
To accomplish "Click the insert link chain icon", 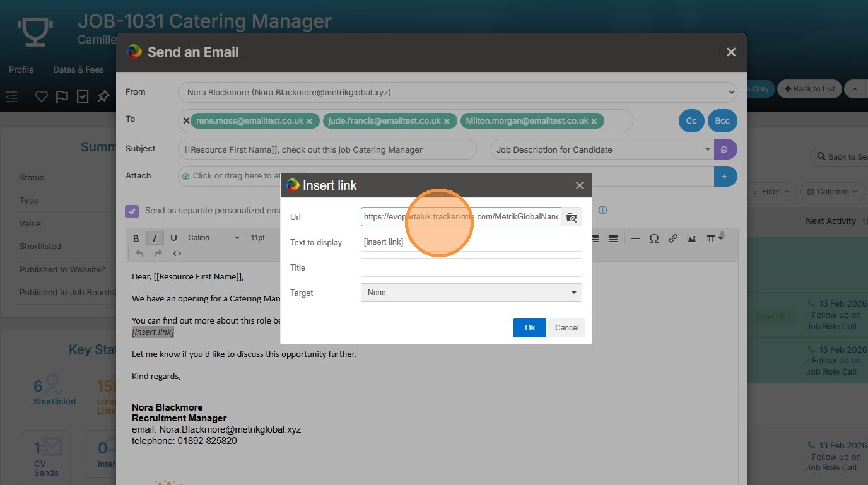I will click(x=673, y=238).
